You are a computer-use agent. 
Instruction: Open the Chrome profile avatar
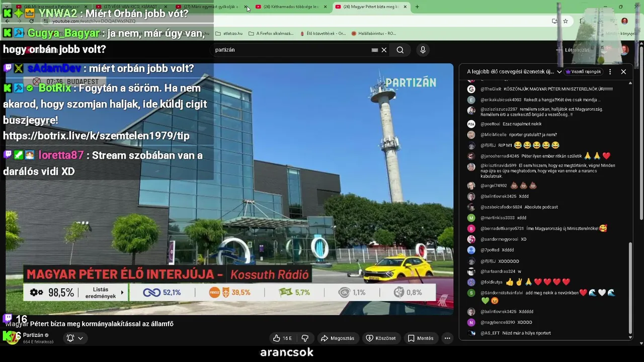pyautogui.click(x=624, y=21)
